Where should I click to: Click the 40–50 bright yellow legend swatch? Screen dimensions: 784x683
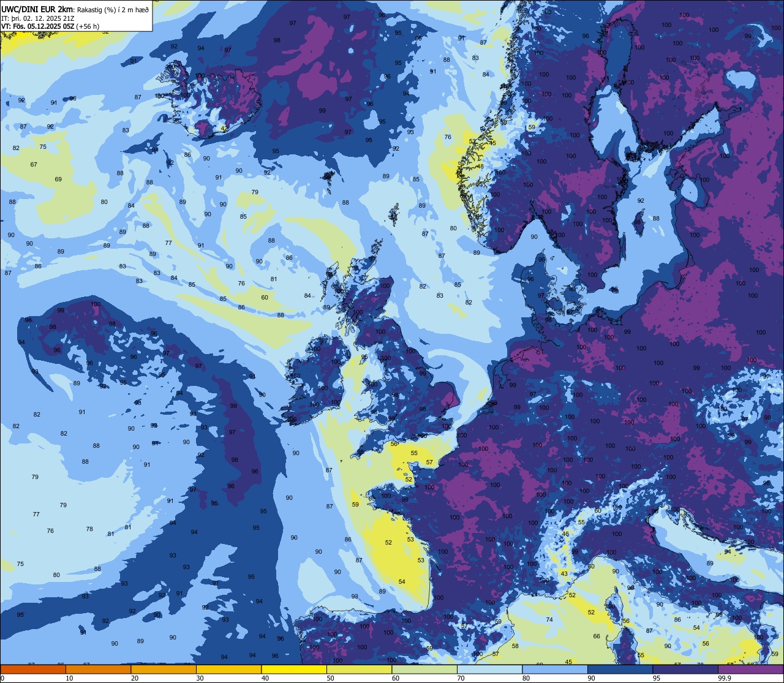(x=294, y=669)
